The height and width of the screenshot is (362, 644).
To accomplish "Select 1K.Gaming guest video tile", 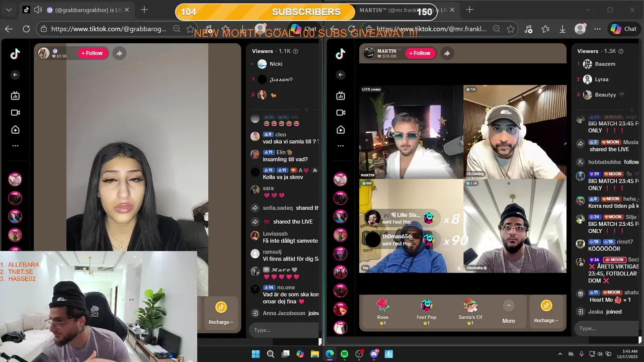I will point(515,132).
